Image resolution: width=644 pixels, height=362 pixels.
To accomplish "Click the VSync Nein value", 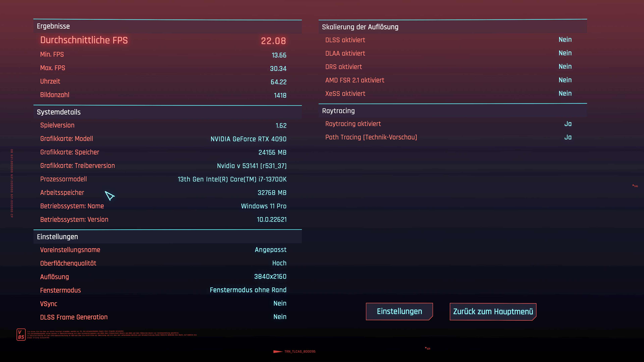I will 280,303.
